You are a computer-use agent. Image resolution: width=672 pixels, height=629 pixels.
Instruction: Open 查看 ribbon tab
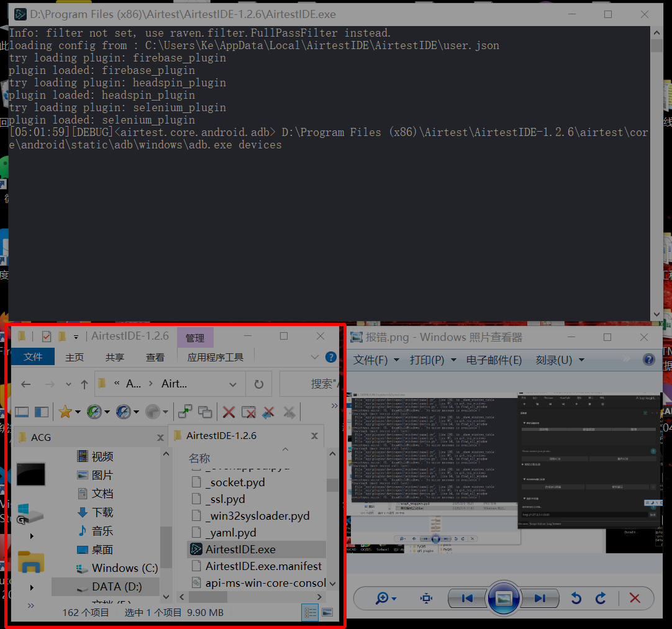pos(155,357)
